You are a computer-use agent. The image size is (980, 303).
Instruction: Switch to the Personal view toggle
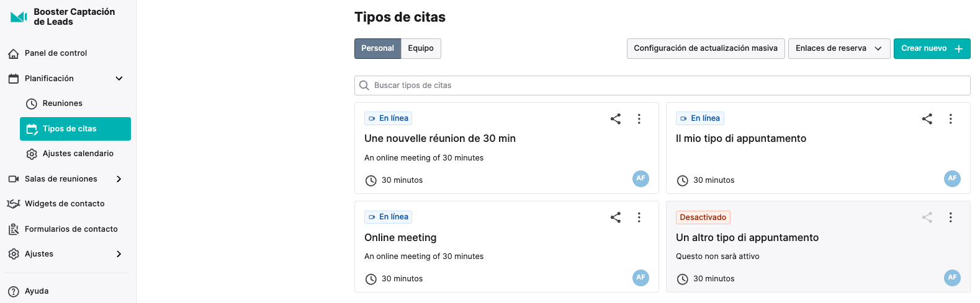(x=378, y=48)
